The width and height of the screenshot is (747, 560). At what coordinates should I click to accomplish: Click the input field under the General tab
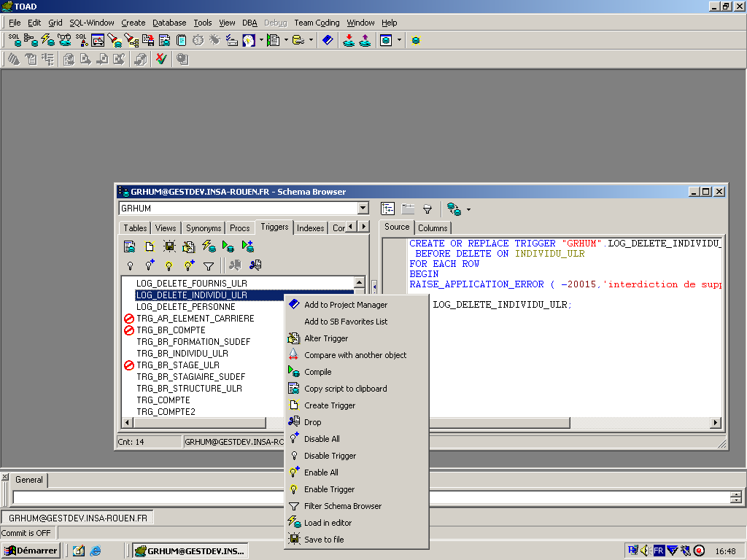point(371,497)
